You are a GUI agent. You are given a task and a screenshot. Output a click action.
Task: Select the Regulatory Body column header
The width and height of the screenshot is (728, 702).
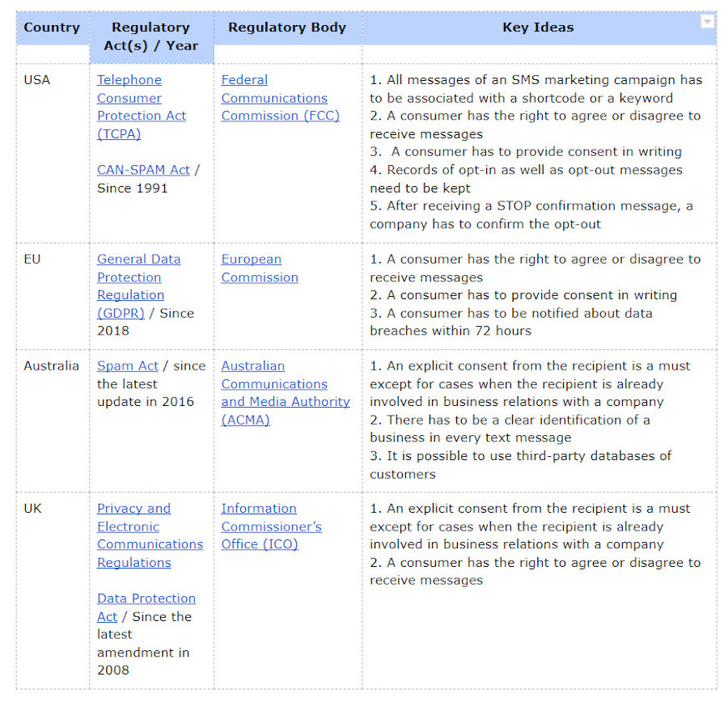(x=287, y=27)
